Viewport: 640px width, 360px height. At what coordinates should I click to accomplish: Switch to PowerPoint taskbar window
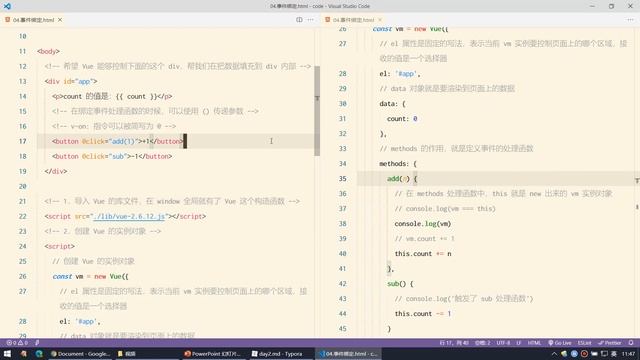pos(212,353)
